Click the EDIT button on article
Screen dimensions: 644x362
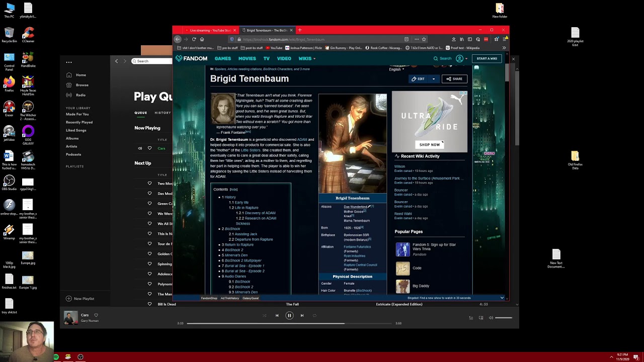[x=418, y=79]
